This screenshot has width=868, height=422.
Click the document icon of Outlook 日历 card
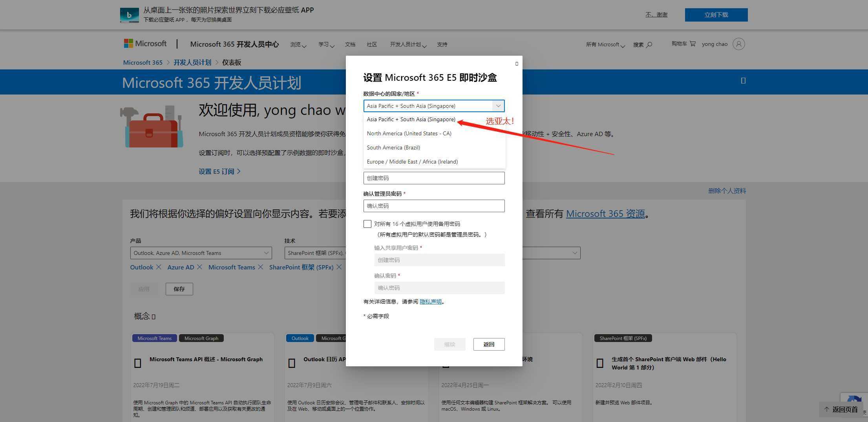(292, 363)
